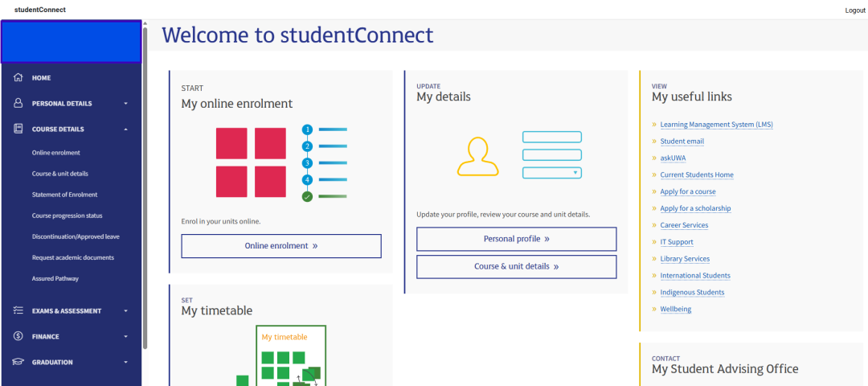Click the sidebar vertical scrollbar
868x386 pixels.
coord(145,185)
